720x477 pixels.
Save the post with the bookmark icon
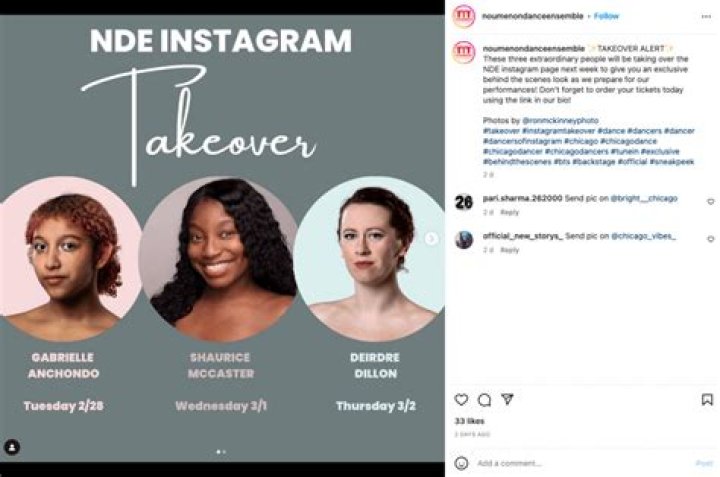[709, 399]
